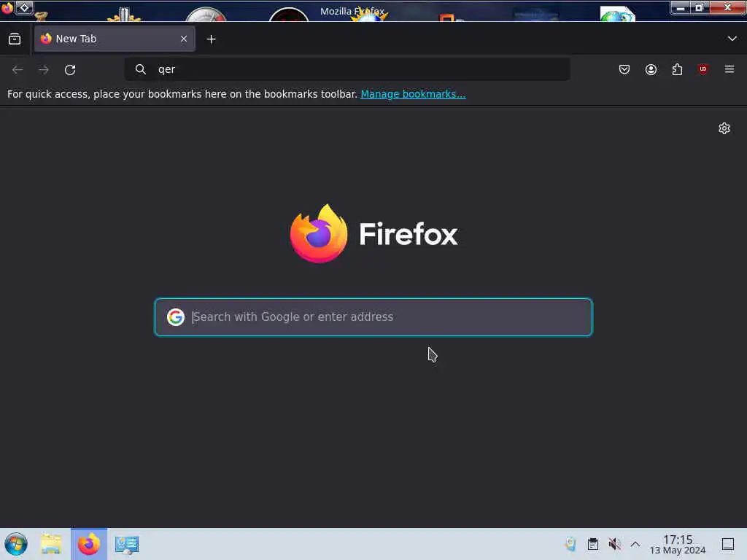
Task: Open the system settings taskbar icon
Action: point(127,544)
